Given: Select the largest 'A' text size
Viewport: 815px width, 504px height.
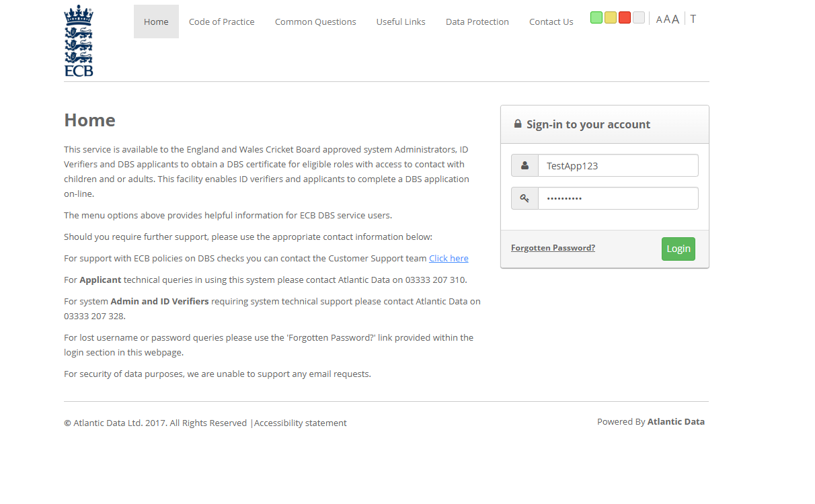Looking at the screenshot, I should (675, 19).
